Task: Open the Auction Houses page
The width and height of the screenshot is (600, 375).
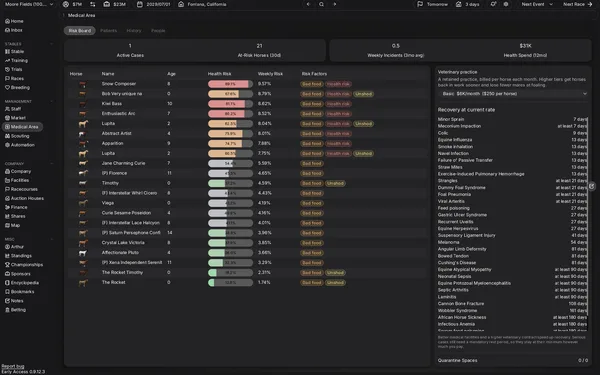Action: tap(24, 198)
